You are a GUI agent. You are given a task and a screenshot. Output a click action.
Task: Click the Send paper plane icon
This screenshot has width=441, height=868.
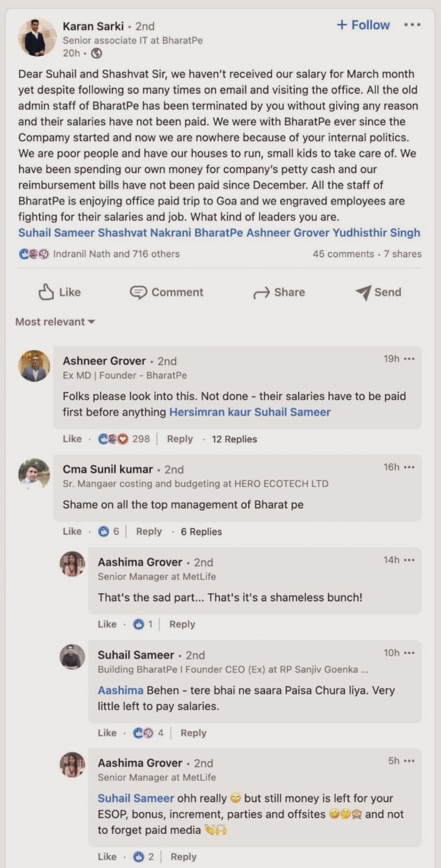tap(363, 292)
